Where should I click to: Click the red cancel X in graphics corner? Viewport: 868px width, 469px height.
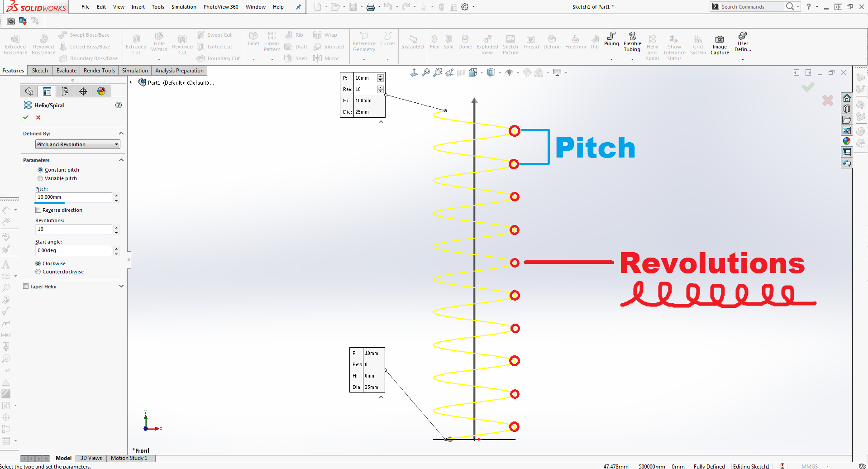click(x=827, y=100)
